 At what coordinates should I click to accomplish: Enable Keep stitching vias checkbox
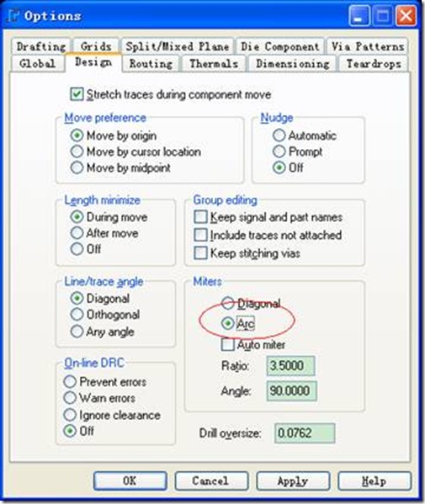pyautogui.click(x=200, y=253)
